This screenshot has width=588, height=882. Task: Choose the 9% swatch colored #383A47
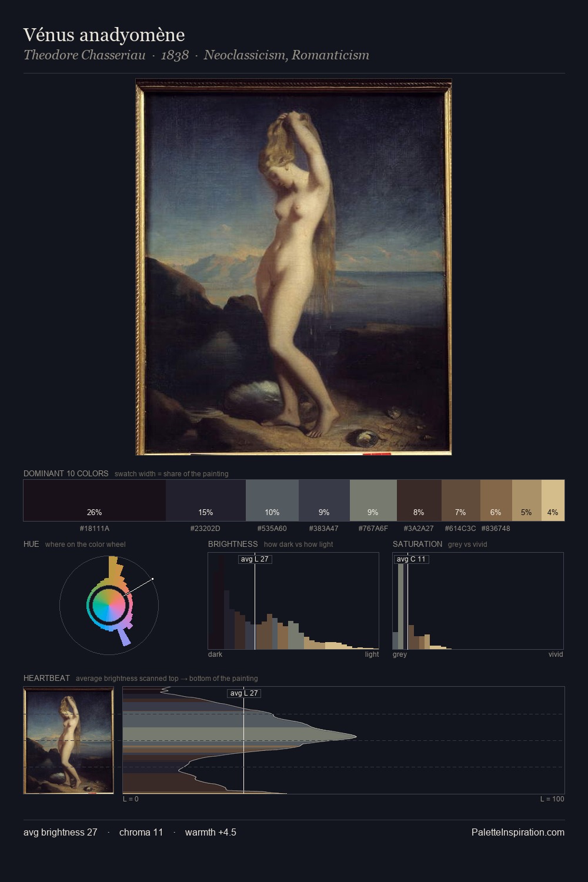click(324, 500)
